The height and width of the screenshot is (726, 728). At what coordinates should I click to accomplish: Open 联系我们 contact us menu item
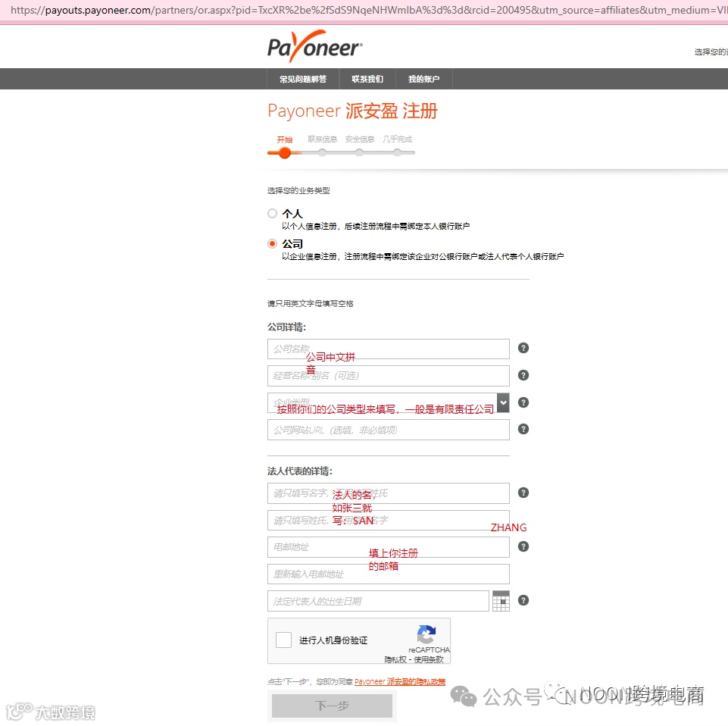[x=367, y=79]
